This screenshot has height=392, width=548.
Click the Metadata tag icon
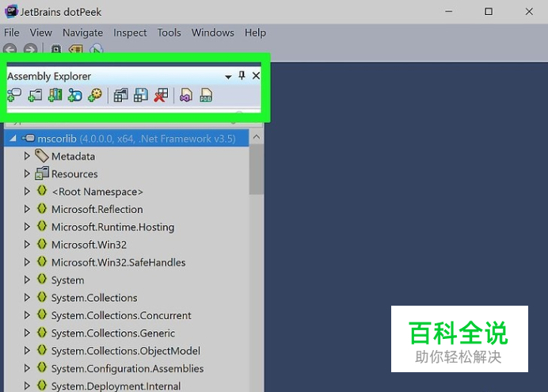pos(42,156)
